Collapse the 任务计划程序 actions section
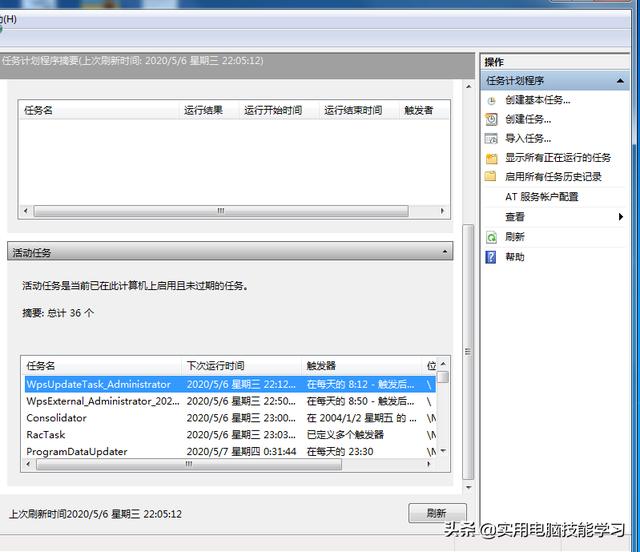640x552 pixels. point(620,81)
